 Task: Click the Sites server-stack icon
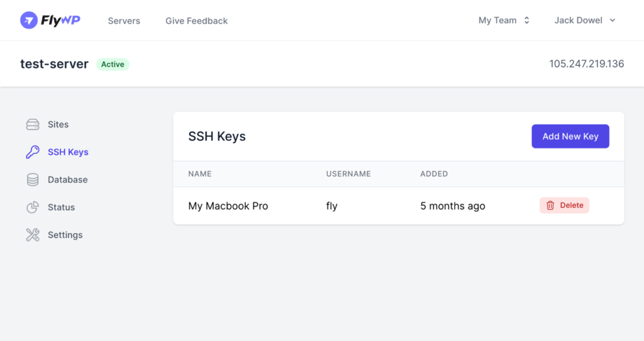pos(33,125)
